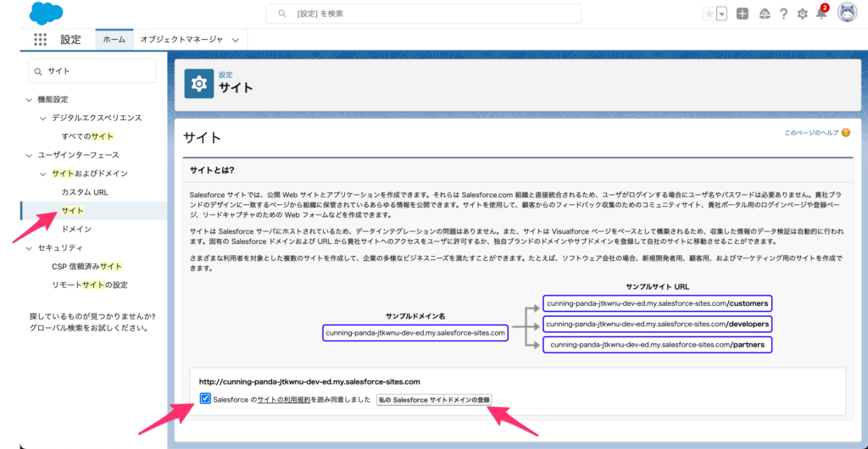Image resolution: width=868 pixels, height=449 pixels.
Task: Open the favorites list dropdown arrow
Action: (x=721, y=14)
